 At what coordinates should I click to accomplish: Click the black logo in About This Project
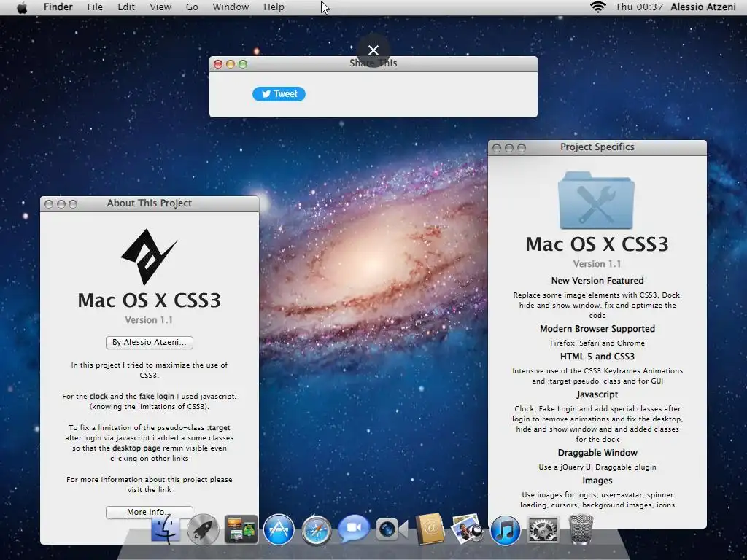point(149,257)
